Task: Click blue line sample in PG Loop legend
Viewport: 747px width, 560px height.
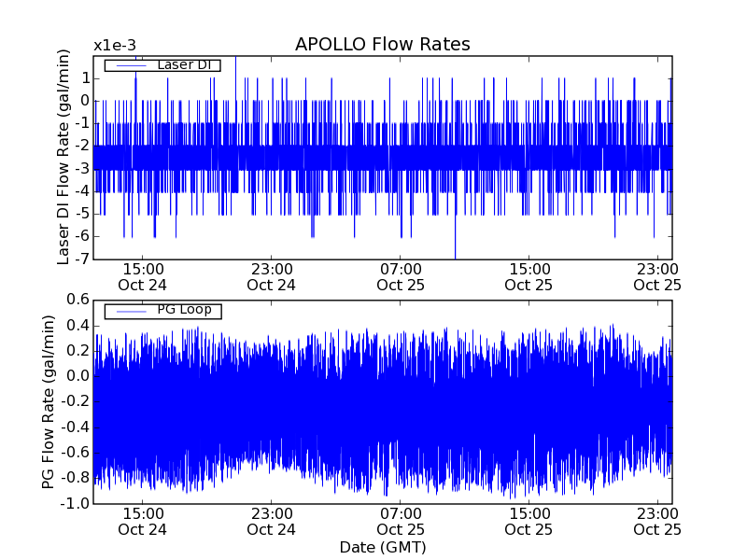Action: 126,311
